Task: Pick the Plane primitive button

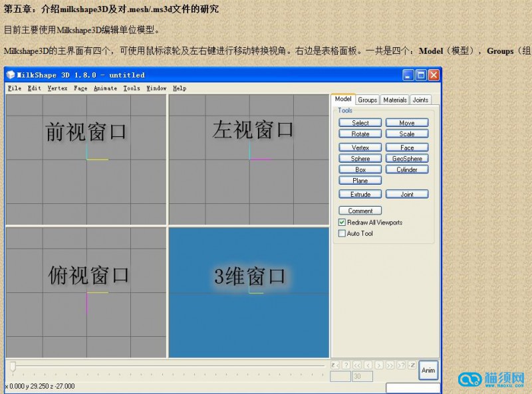Action: [x=360, y=181]
